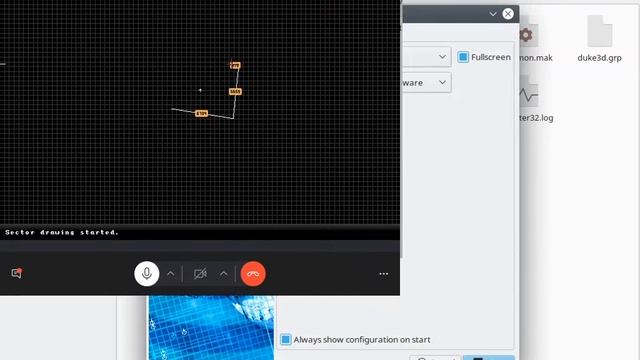The width and height of the screenshot is (640, 360).
Task: Open the more options ellipsis menu
Action: [384, 274]
